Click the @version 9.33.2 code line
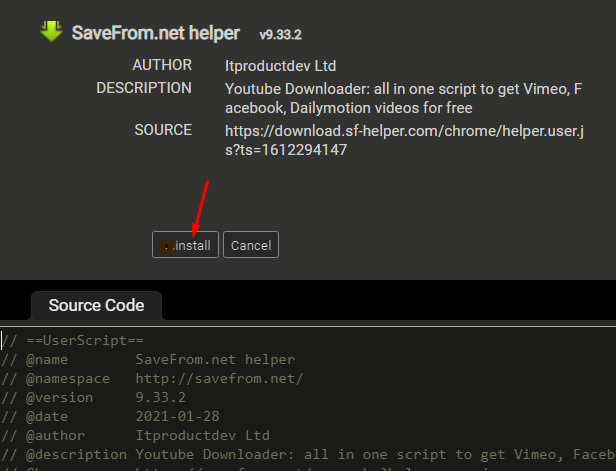The image size is (616, 471). coord(94,398)
